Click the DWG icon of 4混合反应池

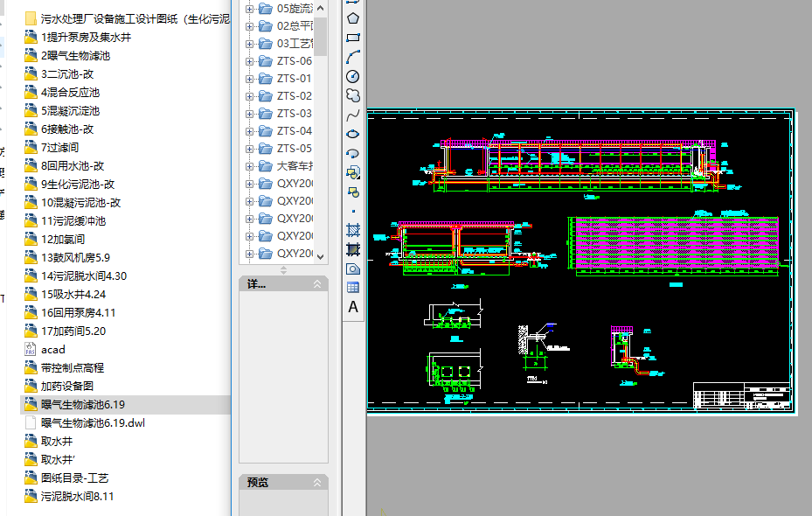click(31, 92)
